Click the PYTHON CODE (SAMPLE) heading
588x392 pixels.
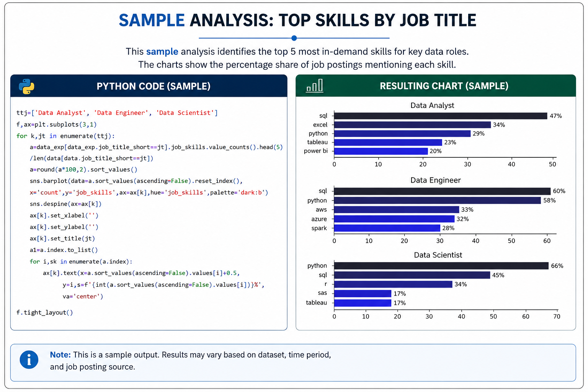tap(154, 86)
